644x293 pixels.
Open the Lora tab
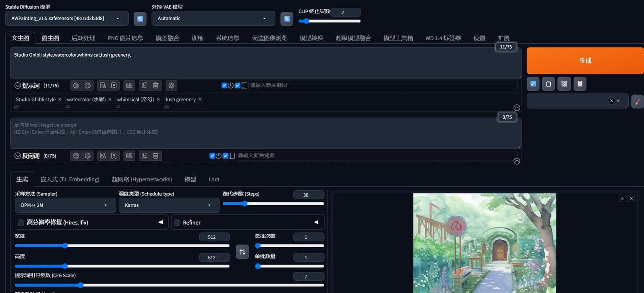pos(213,179)
